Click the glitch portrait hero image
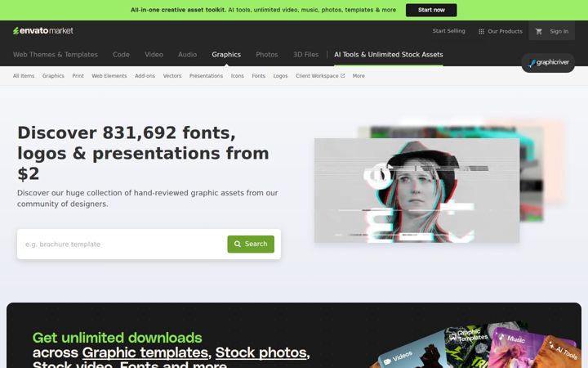 416,191
